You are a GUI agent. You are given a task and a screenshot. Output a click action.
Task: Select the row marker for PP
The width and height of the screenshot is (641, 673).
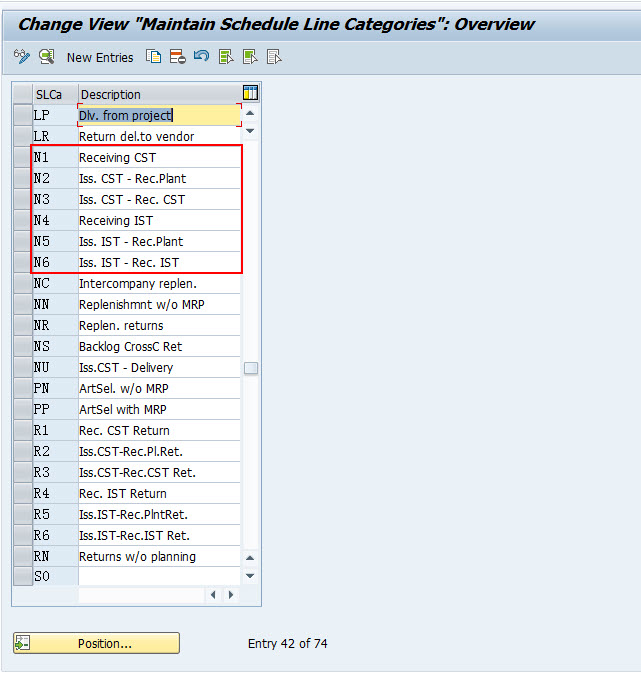coord(23,409)
